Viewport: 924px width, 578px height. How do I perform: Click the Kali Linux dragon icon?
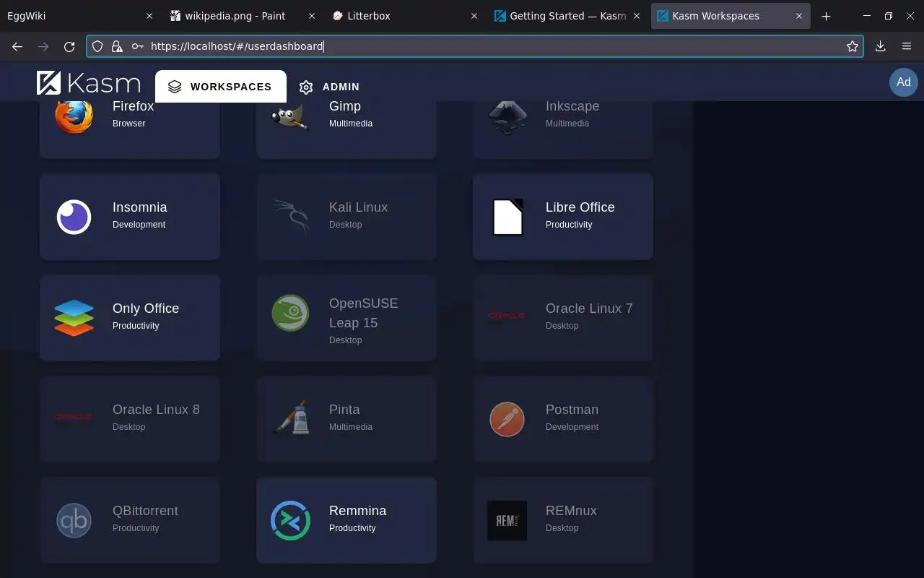(290, 217)
